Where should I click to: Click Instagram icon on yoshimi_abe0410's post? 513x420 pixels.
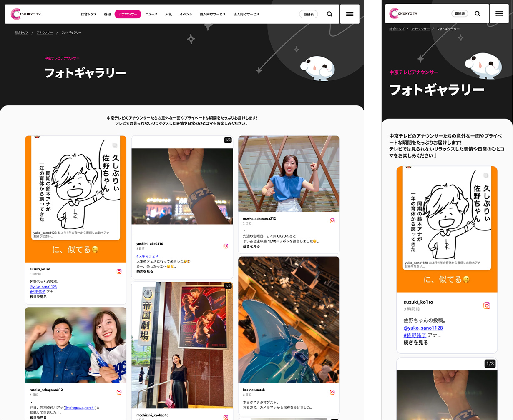click(x=226, y=246)
